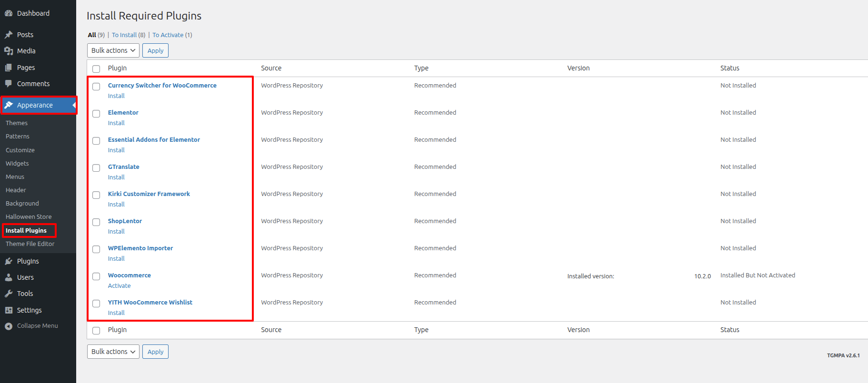Open Header submenu item
The image size is (868, 383).
coord(16,190)
